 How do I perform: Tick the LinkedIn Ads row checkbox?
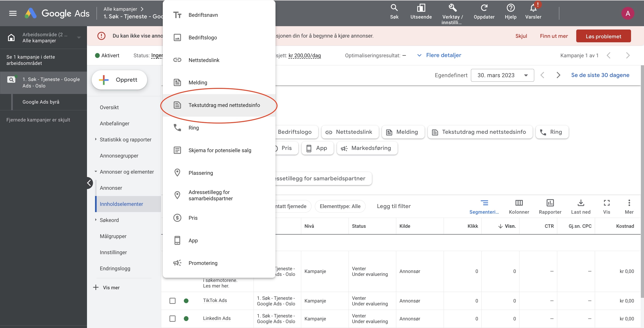[172, 319]
